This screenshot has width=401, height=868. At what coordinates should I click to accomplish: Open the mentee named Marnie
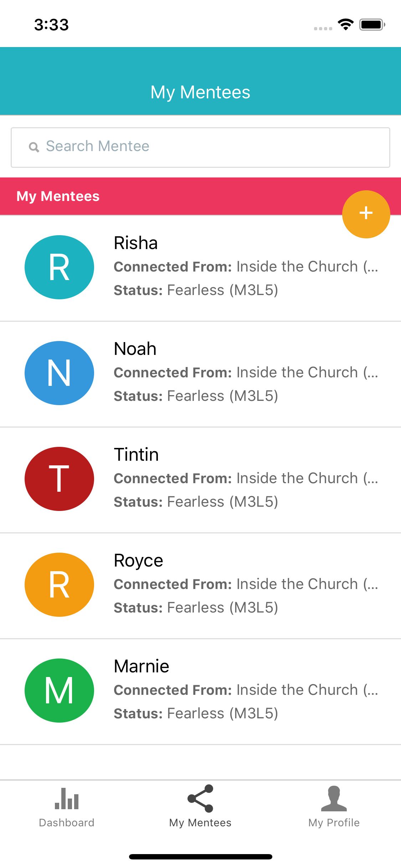[142, 666]
